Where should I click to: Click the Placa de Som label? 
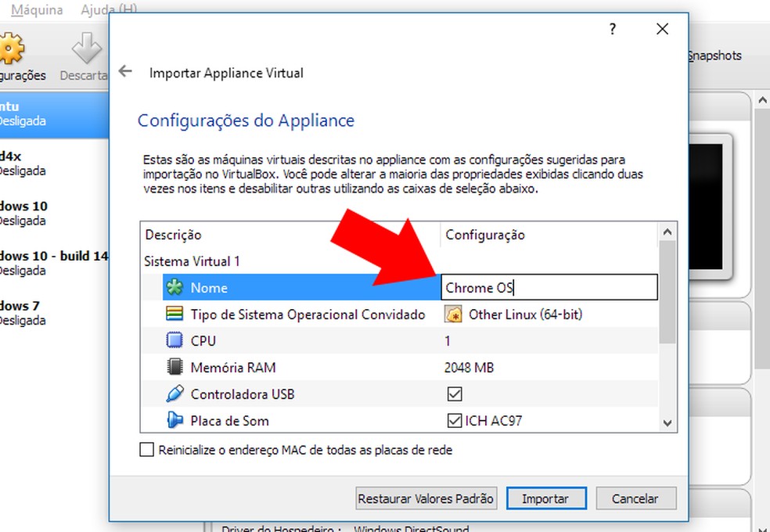[x=230, y=421]
